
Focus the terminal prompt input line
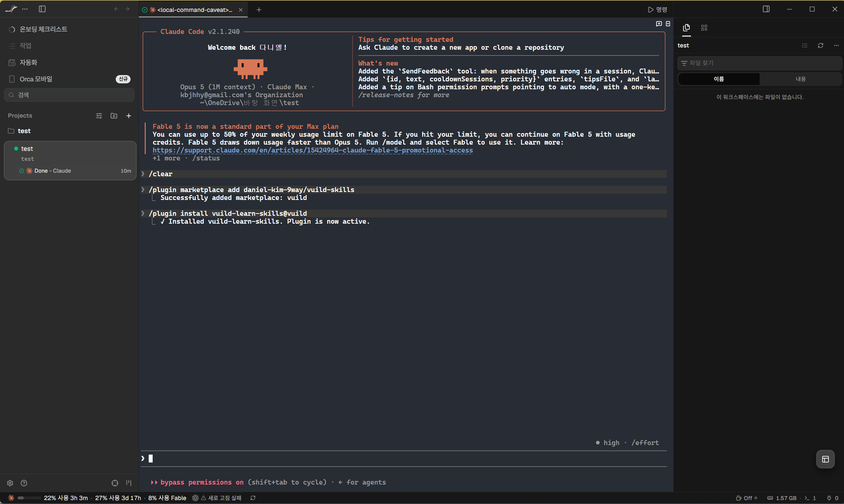pos(404,459)
